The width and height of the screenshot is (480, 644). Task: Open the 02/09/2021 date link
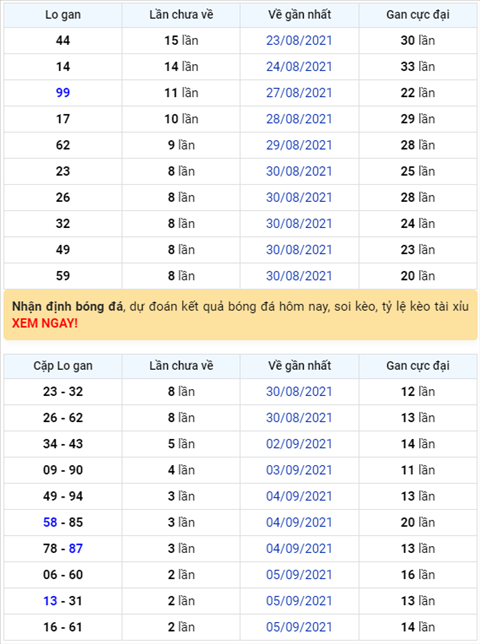(x=299, y=444)
